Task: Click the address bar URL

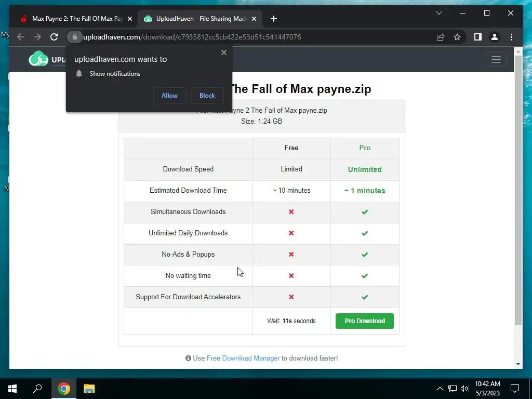Action: point(192,37)
